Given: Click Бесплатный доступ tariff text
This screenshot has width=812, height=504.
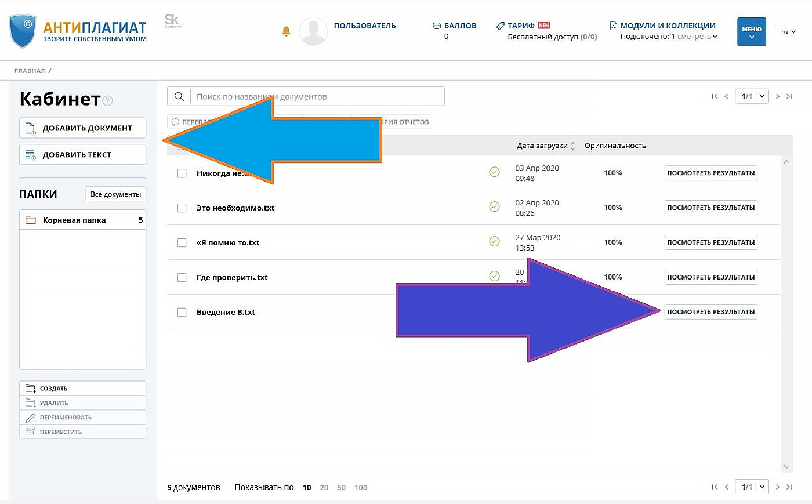Looking at the screenshot, I should pos(552,37).
